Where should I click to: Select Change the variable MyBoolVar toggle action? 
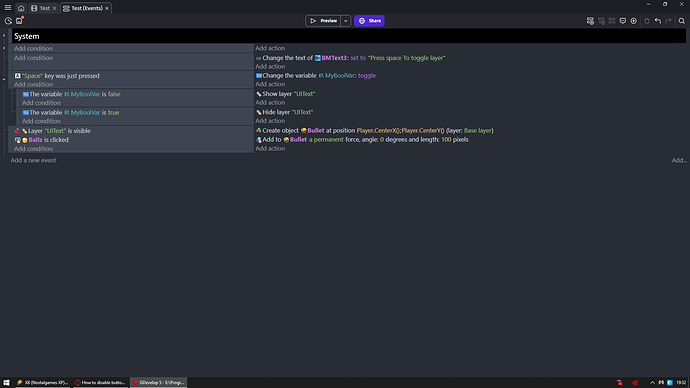pos(316,76)
